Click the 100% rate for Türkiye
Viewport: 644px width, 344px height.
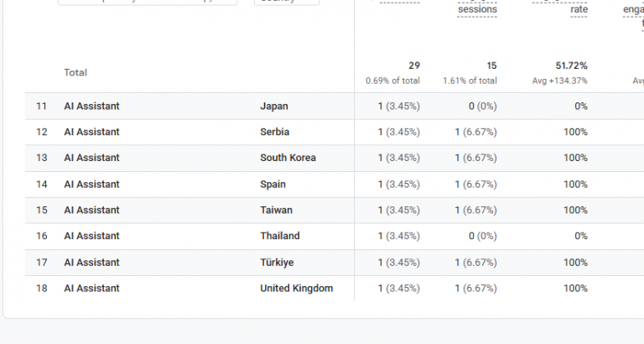click(x=575, y=263)
